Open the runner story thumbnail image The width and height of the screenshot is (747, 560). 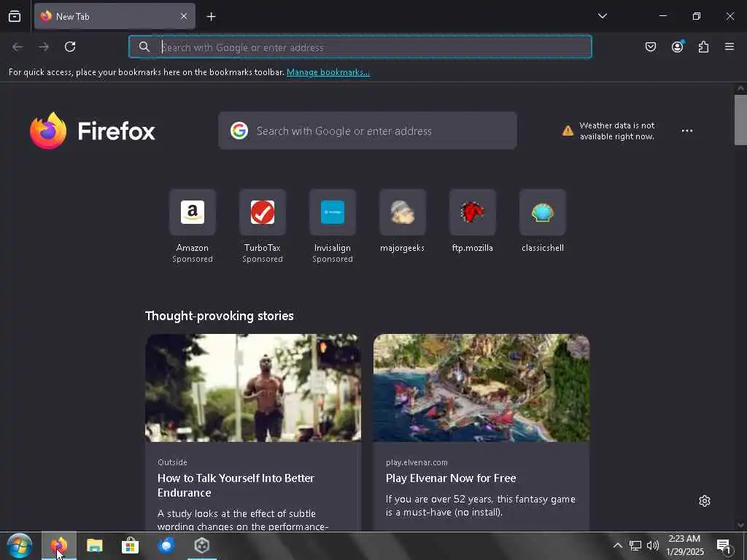pyautogui.click(x=253, y=388)
